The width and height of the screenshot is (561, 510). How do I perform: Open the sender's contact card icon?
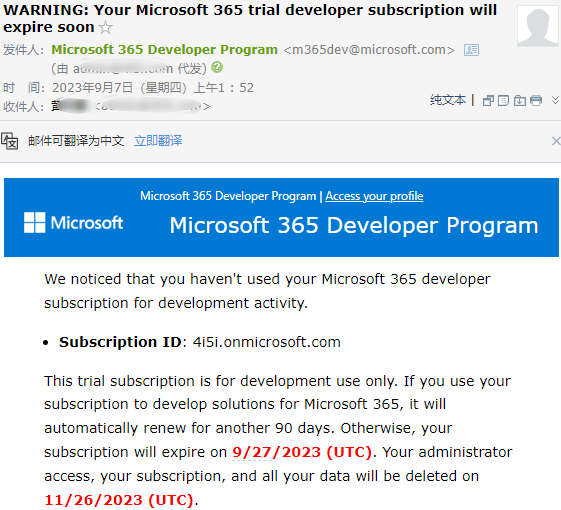pos(471,50)
